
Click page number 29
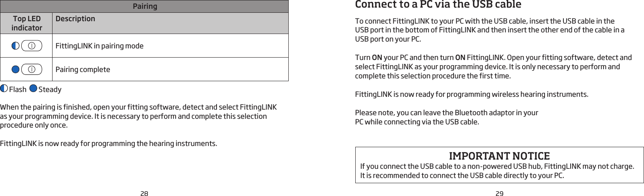[x=499, y=194]
